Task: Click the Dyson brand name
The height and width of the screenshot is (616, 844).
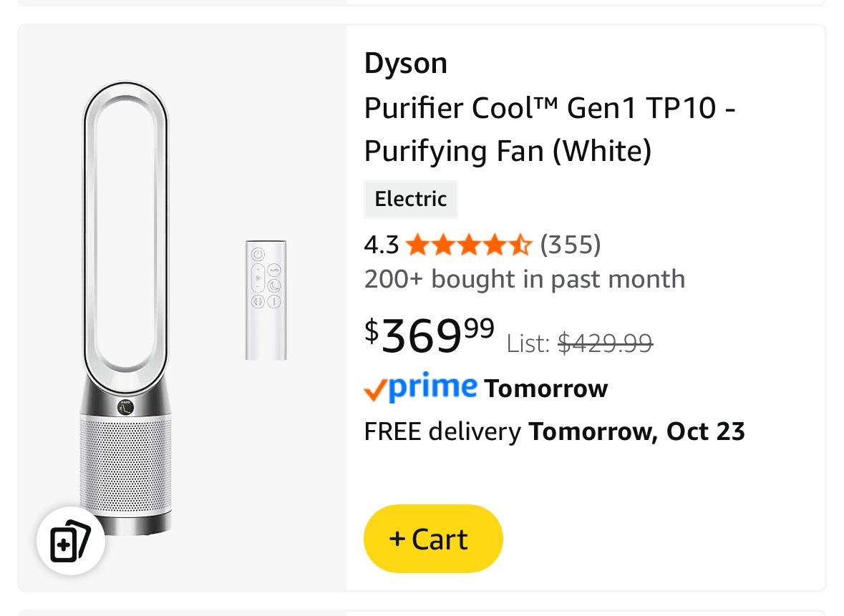Action: [405, 63]
